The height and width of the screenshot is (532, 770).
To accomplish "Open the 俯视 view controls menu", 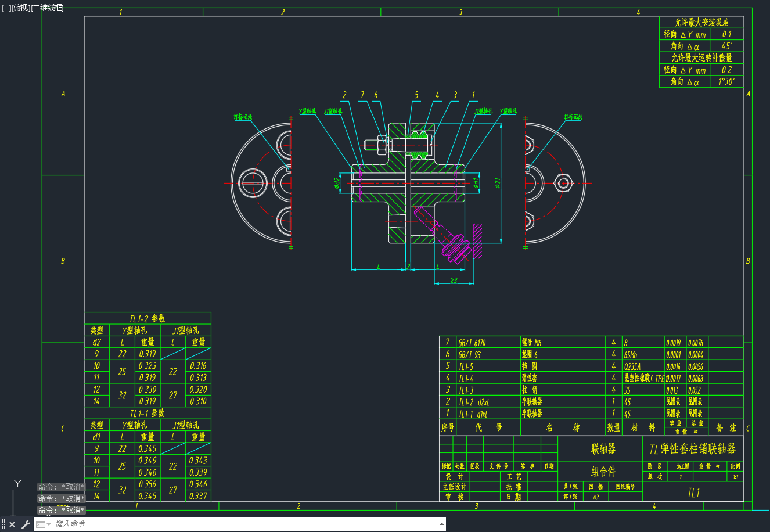I will [x=21, y=8].
